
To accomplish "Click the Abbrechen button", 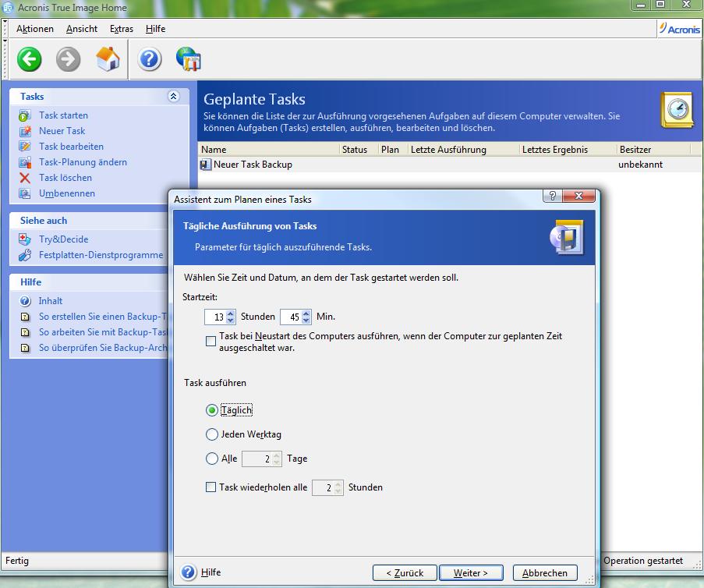I will point(545,572).
